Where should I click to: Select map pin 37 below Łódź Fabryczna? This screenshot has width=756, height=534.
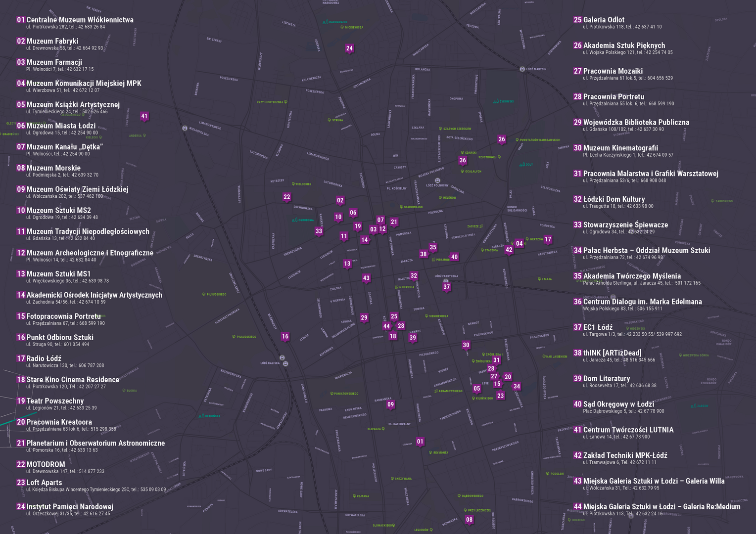(x=447, y=287)
